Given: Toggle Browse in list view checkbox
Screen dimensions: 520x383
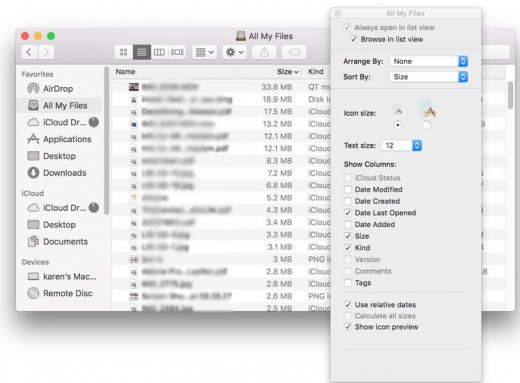Looking at the screenshot, I should point(354,39).
